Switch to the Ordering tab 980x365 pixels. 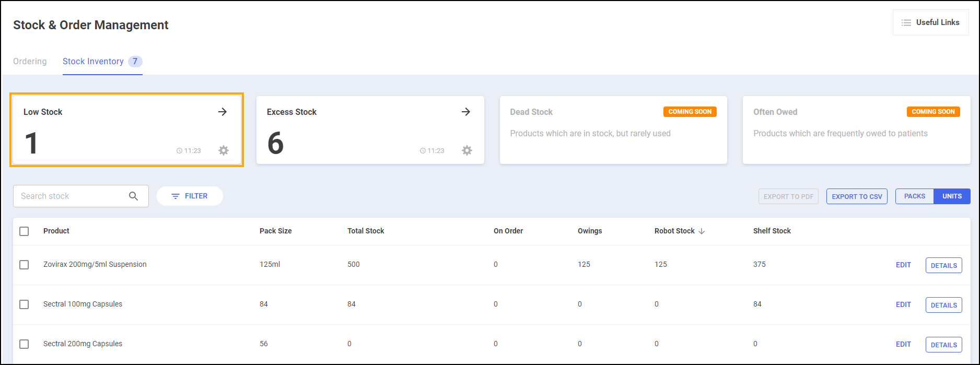click(30, 61)
